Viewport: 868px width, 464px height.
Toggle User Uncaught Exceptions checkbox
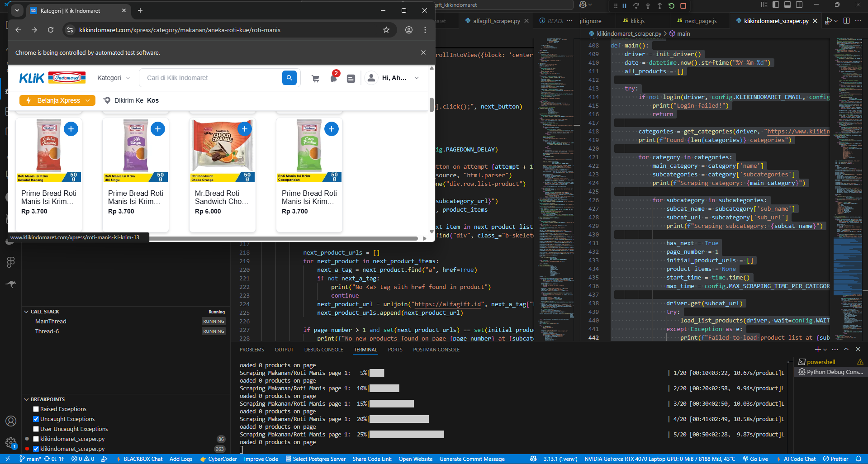(x=36, y=429)
